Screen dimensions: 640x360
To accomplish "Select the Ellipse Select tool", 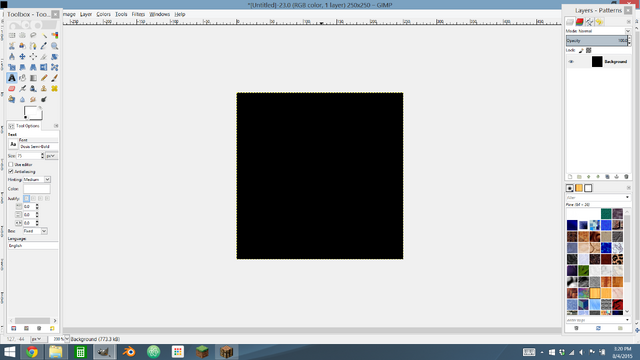I will tap(22, 35).
